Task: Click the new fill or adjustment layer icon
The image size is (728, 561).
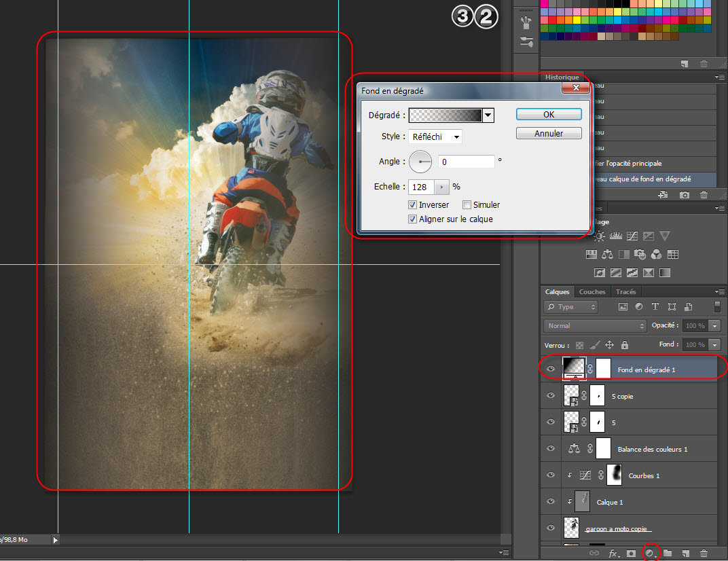Action: 649,554
